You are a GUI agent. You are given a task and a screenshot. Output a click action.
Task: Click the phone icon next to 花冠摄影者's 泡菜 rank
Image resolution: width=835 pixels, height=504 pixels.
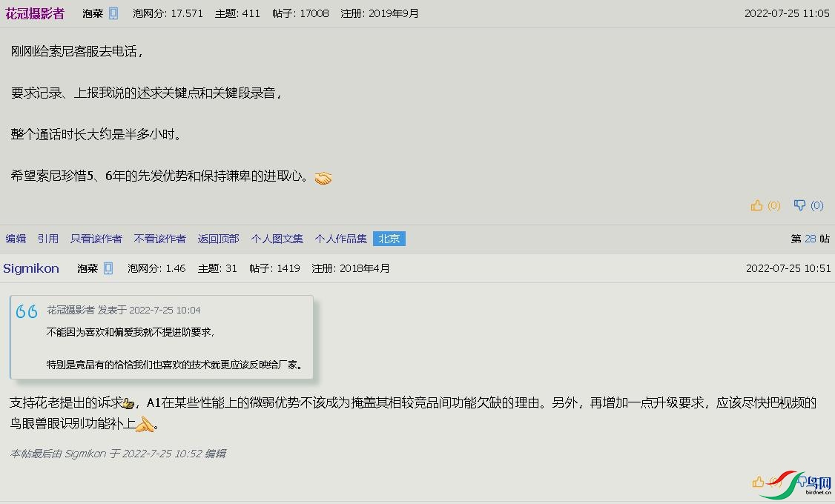(113, 13)
